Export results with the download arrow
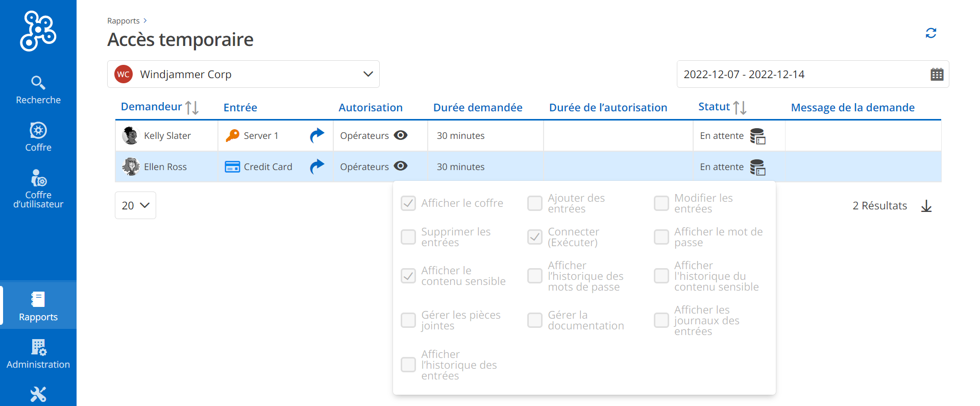 (926, 206)
